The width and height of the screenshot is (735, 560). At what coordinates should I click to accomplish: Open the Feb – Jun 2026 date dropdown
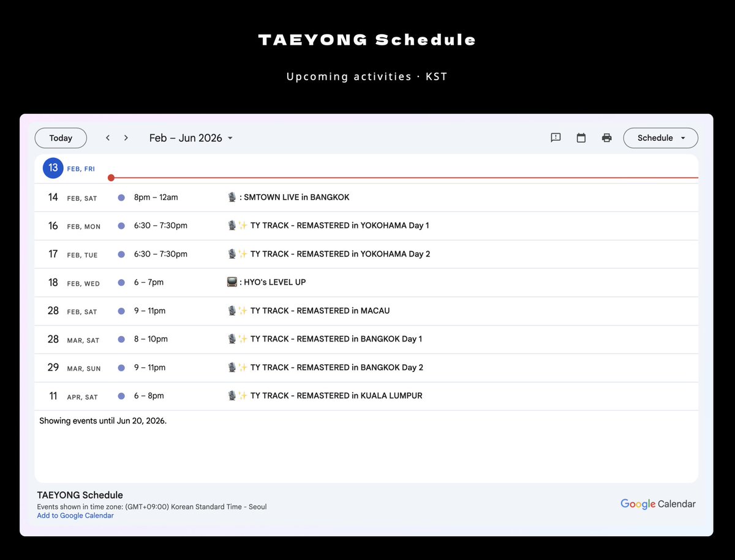pos(191,138)
